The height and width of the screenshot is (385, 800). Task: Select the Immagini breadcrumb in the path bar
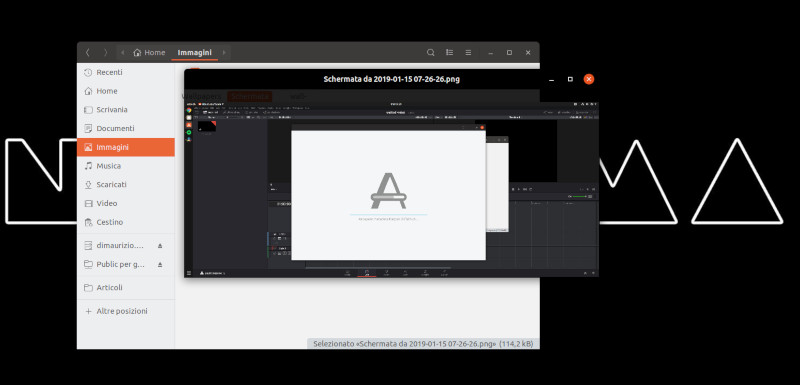[x=194, y=53]
